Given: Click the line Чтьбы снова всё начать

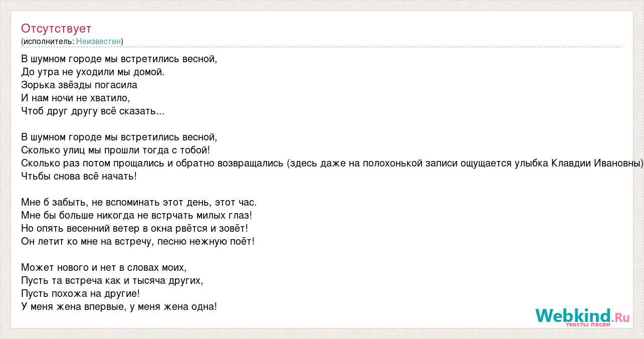Looking at the screenshot, I should pyautogui.click(x=79, y=177).
